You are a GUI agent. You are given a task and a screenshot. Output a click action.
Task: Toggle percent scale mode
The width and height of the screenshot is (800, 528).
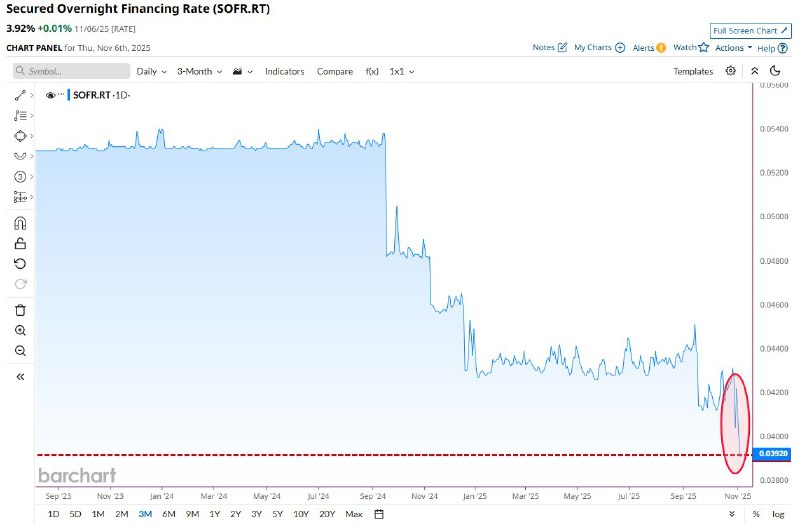click(x=756, y=514)
